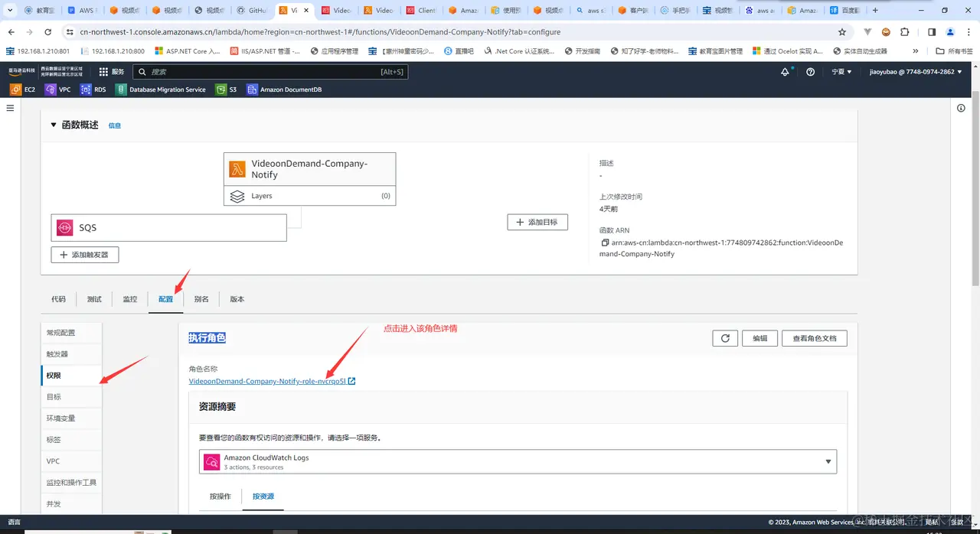This screenshot has width=980, height=534.
Task: Open the ASP.NET Core bookmark
Action: tap(187, 51)
